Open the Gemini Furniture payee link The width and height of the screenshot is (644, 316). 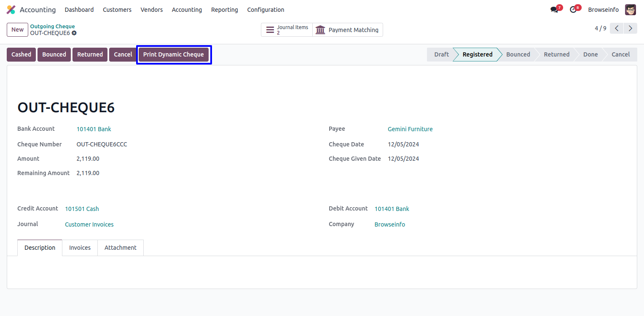[x=410, y=129]
